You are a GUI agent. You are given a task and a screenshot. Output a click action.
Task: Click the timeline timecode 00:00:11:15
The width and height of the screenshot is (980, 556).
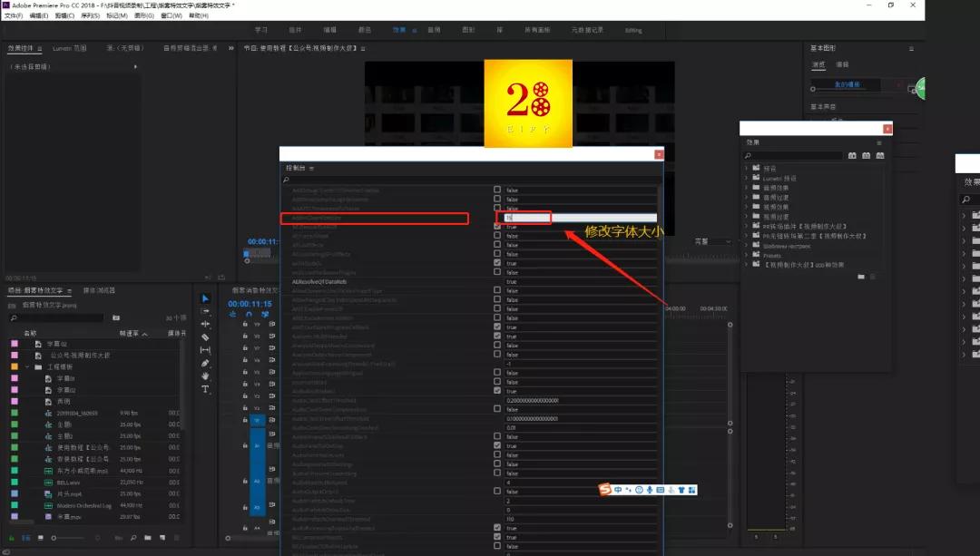[x=250, y=304]
